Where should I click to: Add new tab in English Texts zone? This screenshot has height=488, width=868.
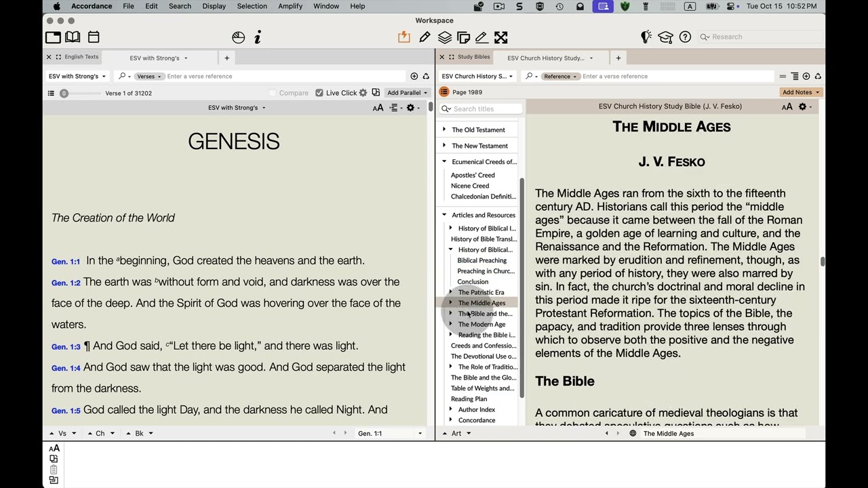pyautogui.click(x=227, y=58)
